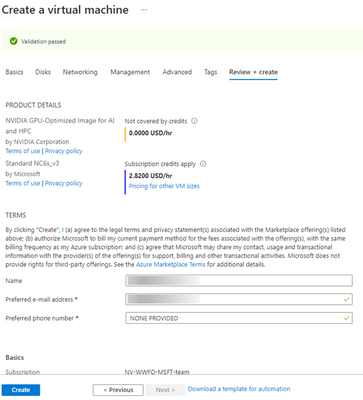
Task: Click the Preferred phone number field
Action: coord(239,318)
